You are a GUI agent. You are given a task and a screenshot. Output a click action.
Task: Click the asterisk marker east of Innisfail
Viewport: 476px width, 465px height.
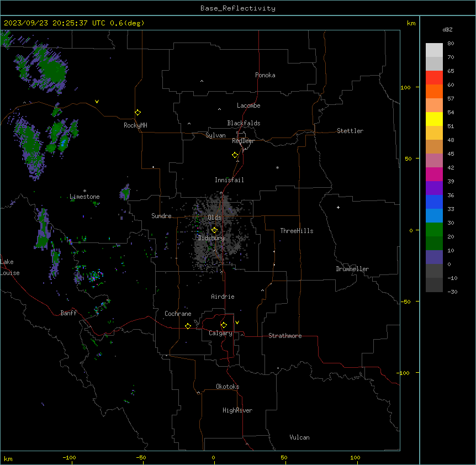277,167
